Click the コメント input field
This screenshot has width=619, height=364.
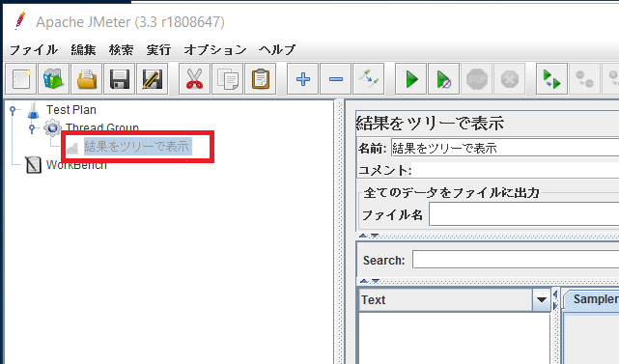click(515, 170)
